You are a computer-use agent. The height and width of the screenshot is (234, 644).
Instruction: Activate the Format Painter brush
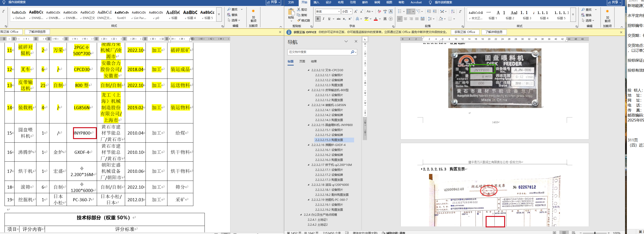click(x=298, y=20)
